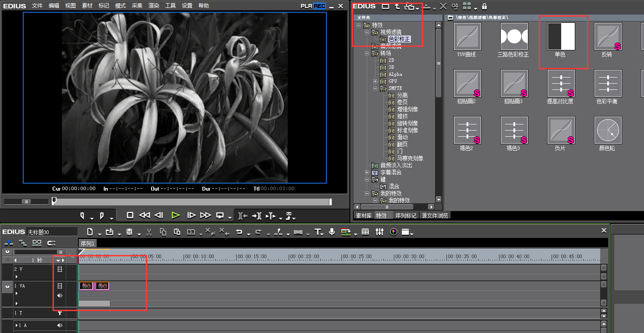
Task: Click the Undo arrow icon
Action: tap(239, 232)
